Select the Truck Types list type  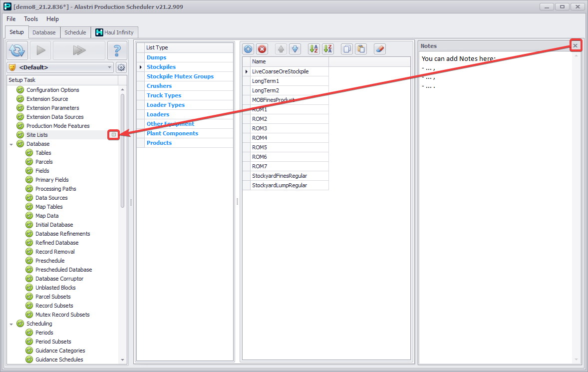coord(164,95)
